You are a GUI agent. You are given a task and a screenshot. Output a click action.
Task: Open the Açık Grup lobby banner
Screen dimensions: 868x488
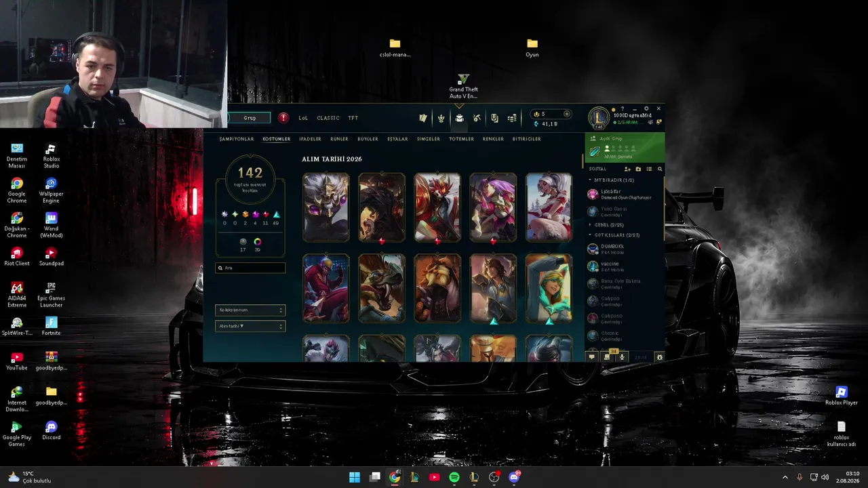[x=625, y=147]
